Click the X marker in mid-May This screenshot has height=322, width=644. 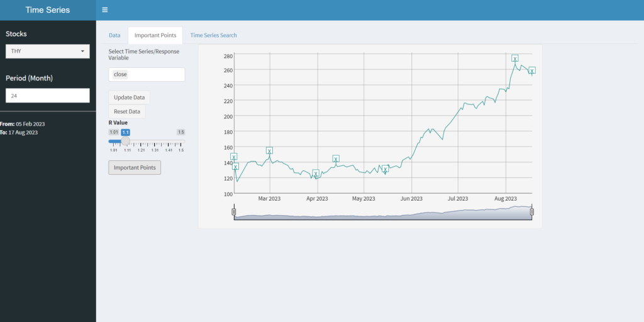(x=385, y=169)
